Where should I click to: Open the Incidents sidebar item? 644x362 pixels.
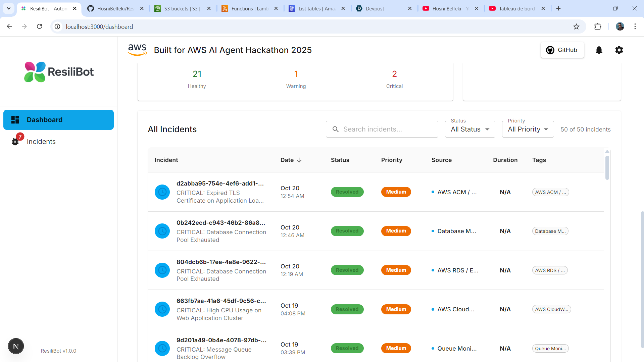(58, 142)
